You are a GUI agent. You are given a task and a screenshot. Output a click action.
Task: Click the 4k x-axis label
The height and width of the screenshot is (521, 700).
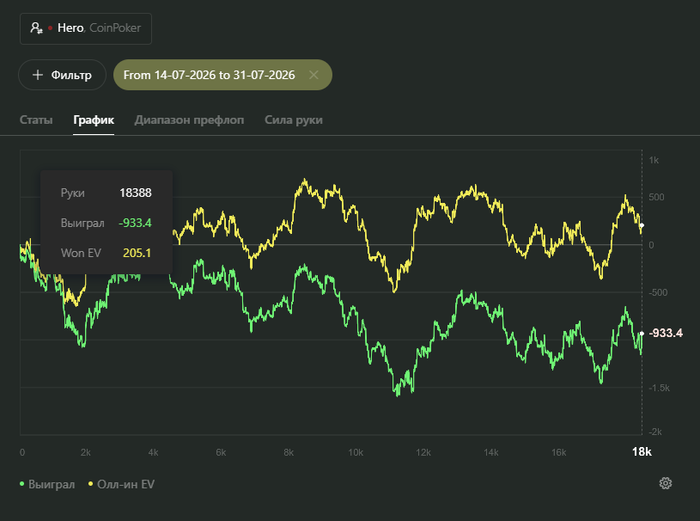(x=153, y=453)
